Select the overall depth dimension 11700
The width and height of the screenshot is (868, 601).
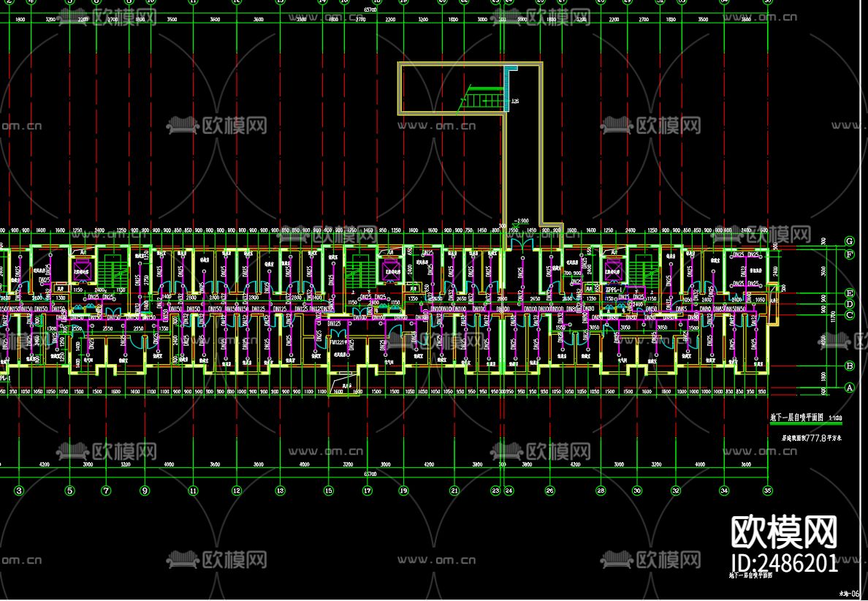832,317
